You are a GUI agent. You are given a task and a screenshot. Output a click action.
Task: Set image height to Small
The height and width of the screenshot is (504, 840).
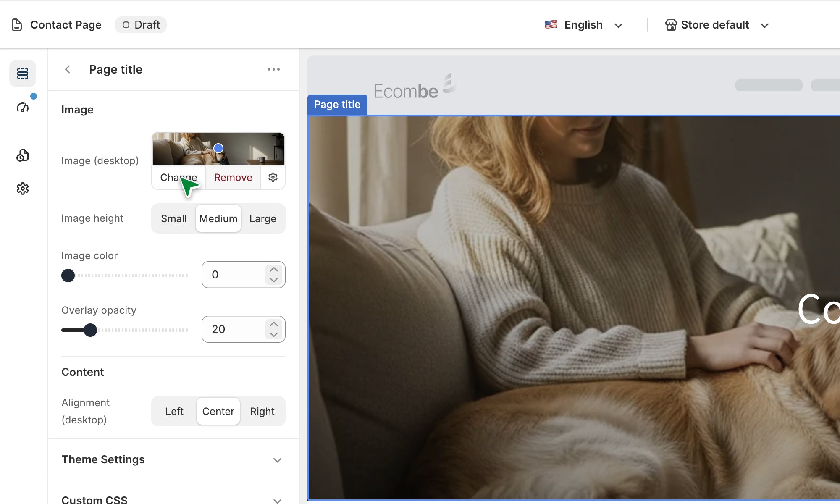pos(173,218)
